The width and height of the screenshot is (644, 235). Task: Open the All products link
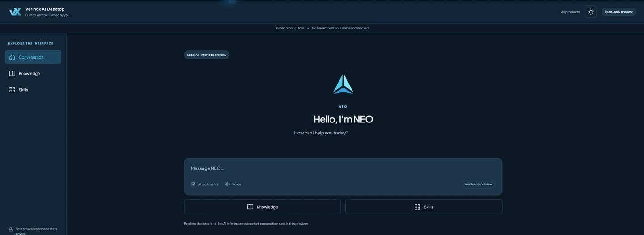tap(570, 12)
